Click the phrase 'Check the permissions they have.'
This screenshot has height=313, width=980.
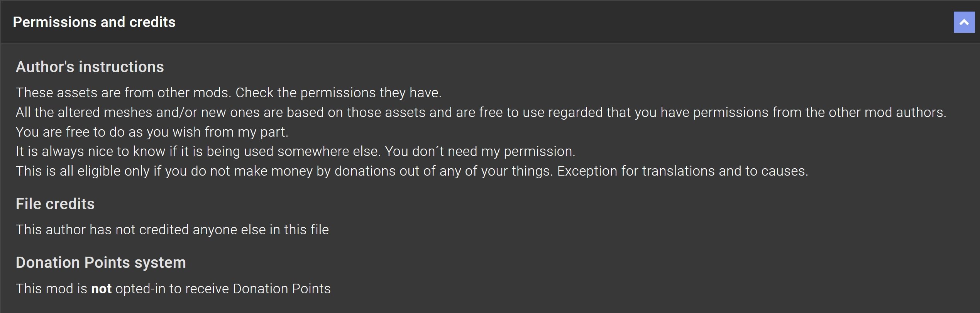(339, 93)
